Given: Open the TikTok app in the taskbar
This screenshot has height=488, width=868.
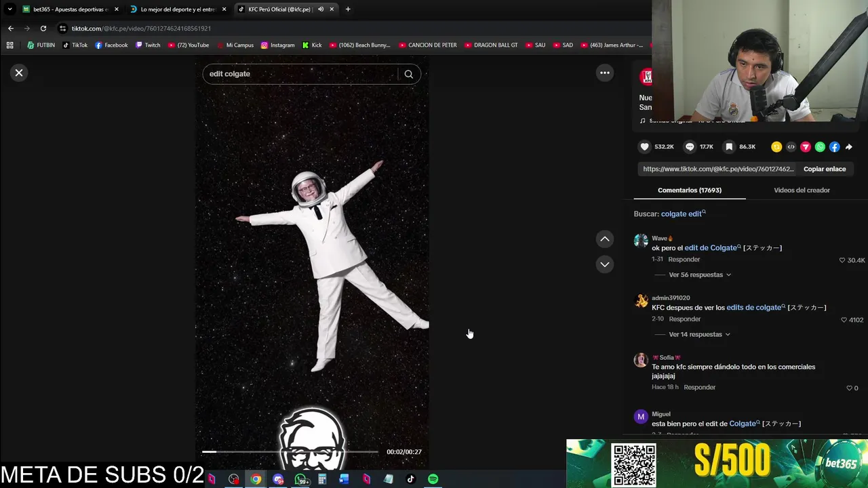Looking at the screenshot, I should point(410,479).
